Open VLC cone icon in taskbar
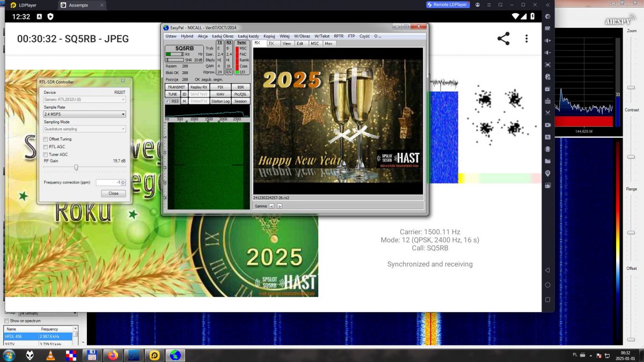The height and width of the screenshot is (362, 644). coord(50,354)
